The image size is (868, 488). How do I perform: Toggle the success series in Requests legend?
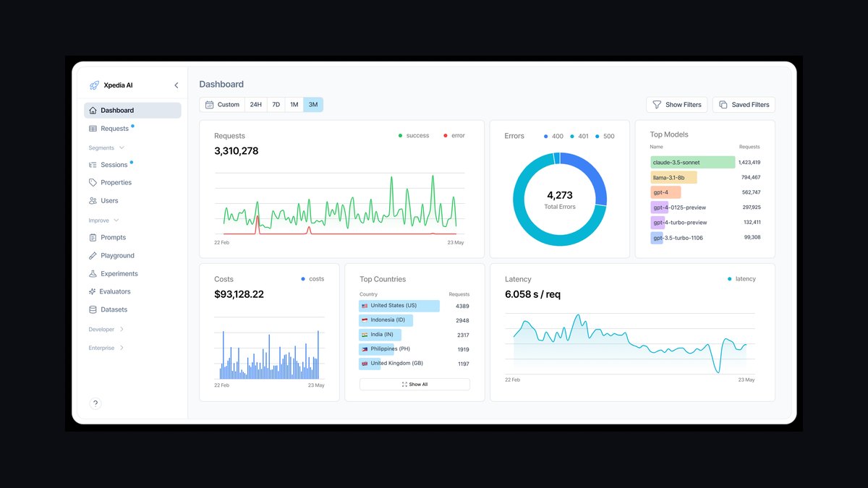(414, 136)
